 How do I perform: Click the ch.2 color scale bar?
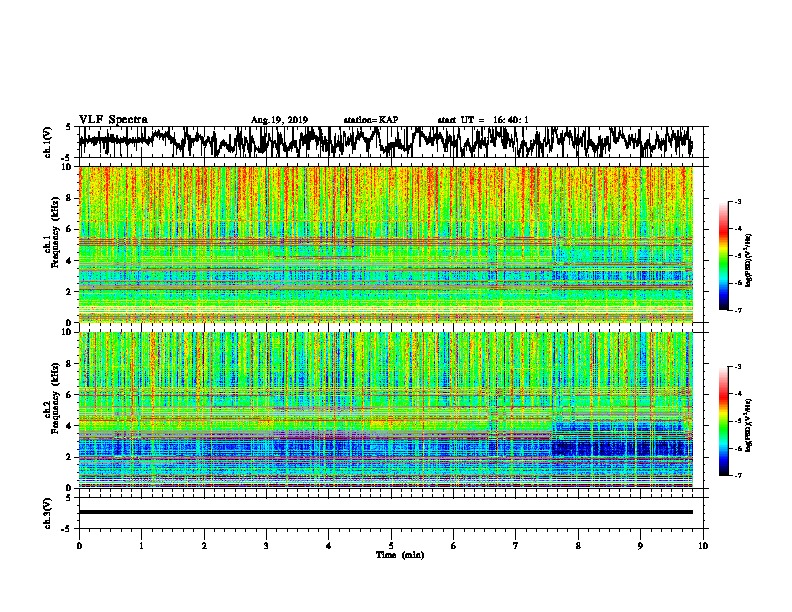pyautogui.click(x=723, y=421)
